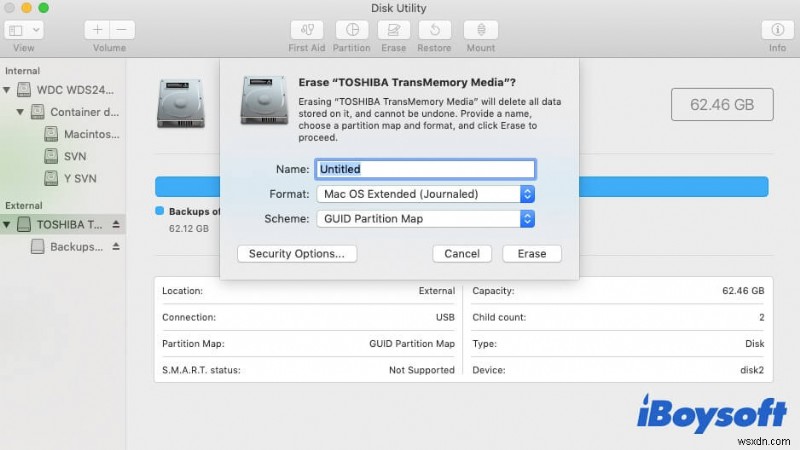The height and width of the screenshot is (450, 800).
Task: Click the large disk image in main pane
Action: tap(181, 104)
